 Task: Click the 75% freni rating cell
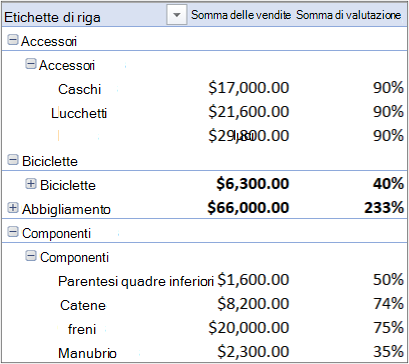coord(388,328)
